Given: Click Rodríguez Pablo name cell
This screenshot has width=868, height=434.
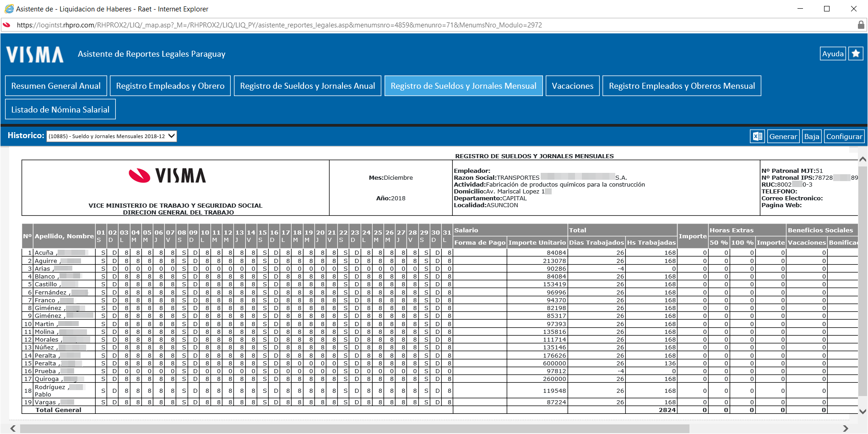Looking at the screenshot, I should 65,391.
